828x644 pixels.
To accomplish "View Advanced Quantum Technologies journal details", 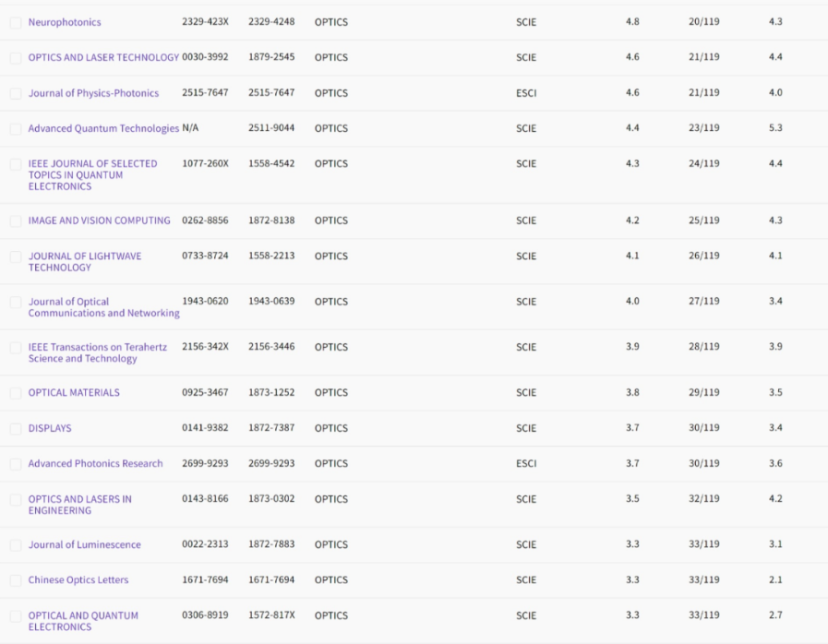I will pos(103,128).
